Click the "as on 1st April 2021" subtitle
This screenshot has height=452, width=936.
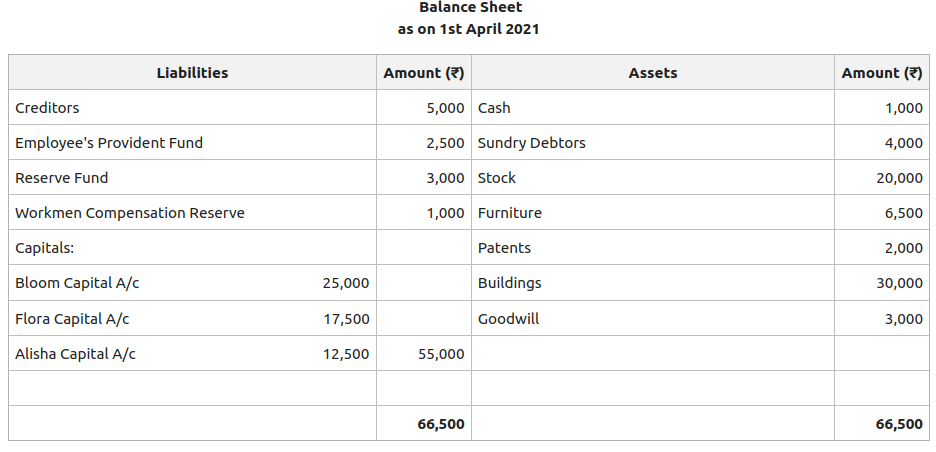coord(468,29)
